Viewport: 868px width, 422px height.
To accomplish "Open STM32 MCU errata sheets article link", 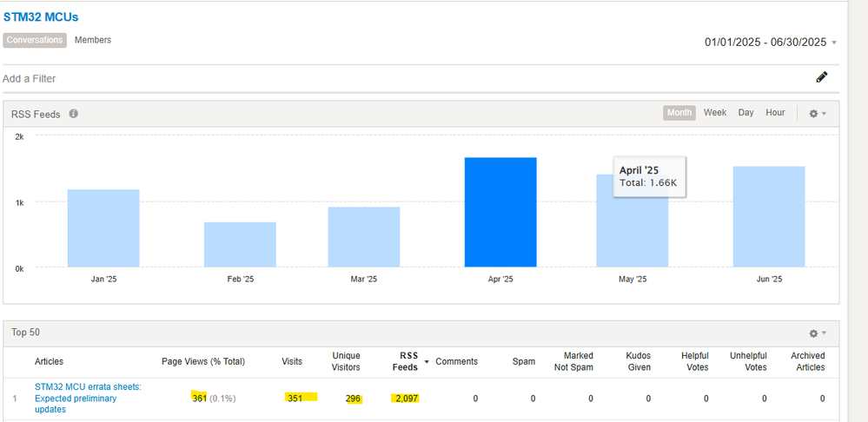I will click(x=88, y=399).
